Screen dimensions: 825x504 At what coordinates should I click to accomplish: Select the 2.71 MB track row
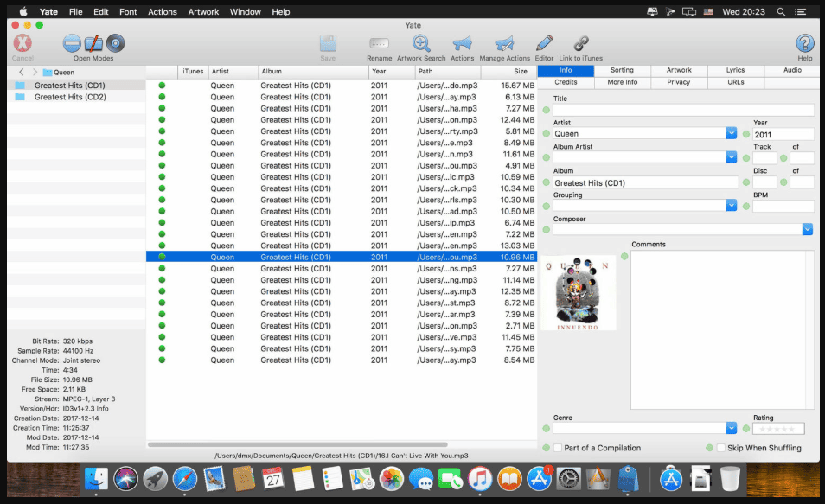point(342,326)
